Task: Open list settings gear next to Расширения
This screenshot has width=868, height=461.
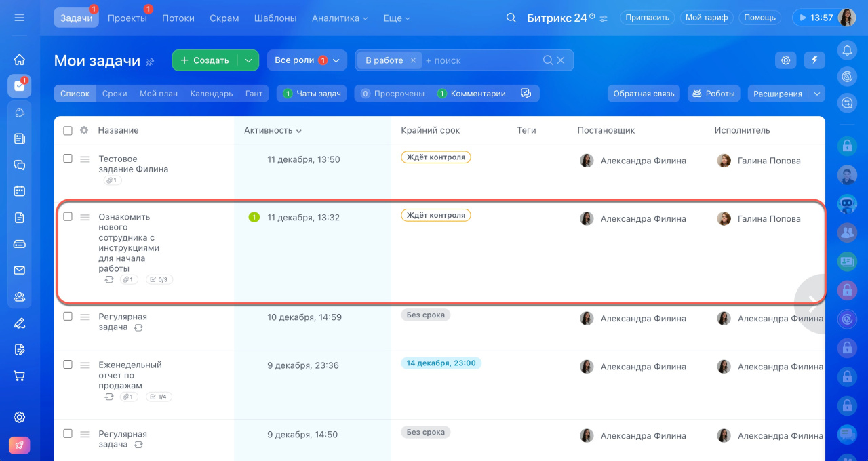Action: [786, 60]
